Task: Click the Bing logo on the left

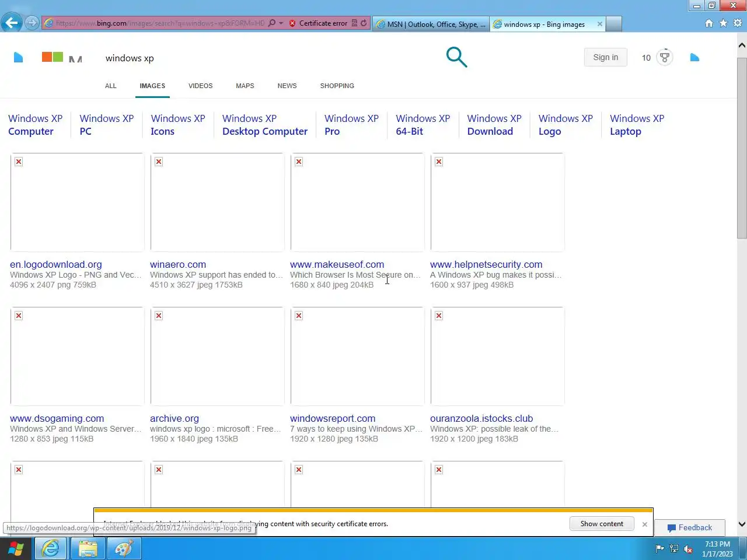Action: (19, 57)
